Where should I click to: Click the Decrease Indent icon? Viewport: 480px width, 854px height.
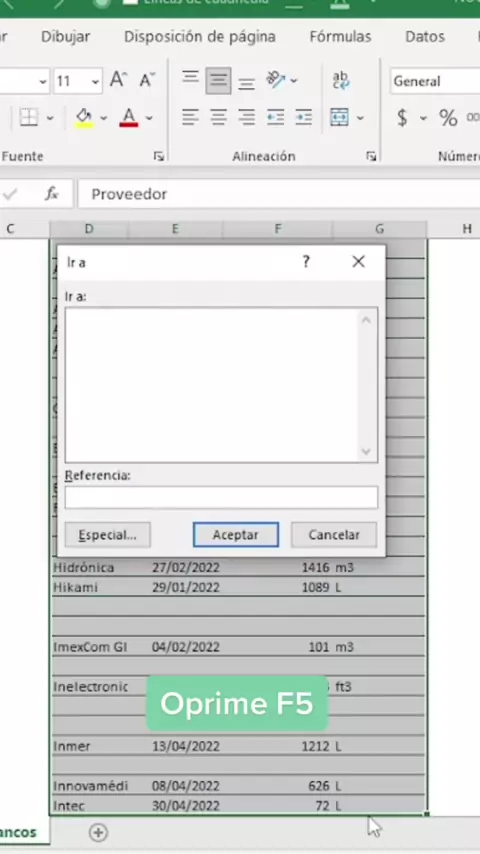(x=275, y=117)
